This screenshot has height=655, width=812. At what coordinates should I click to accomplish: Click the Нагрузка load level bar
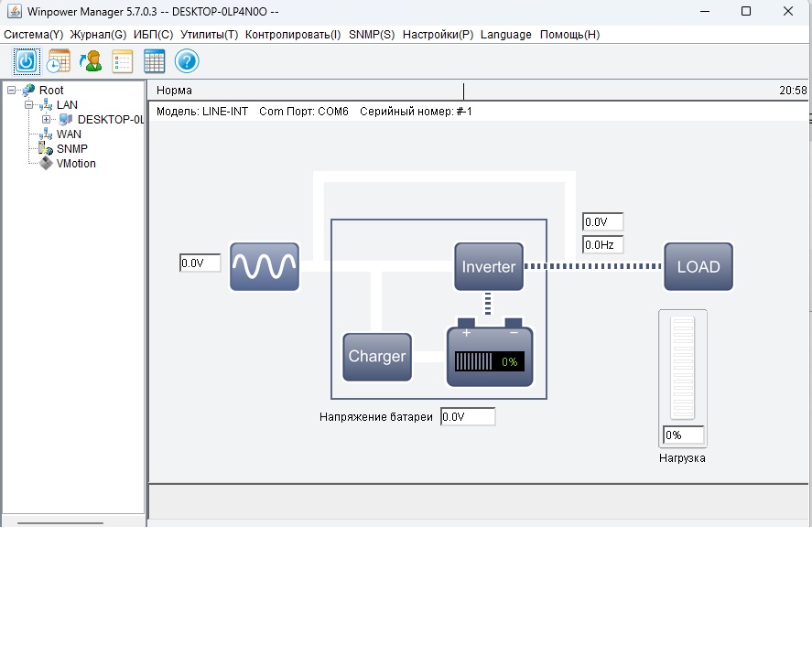coord(683,368)
